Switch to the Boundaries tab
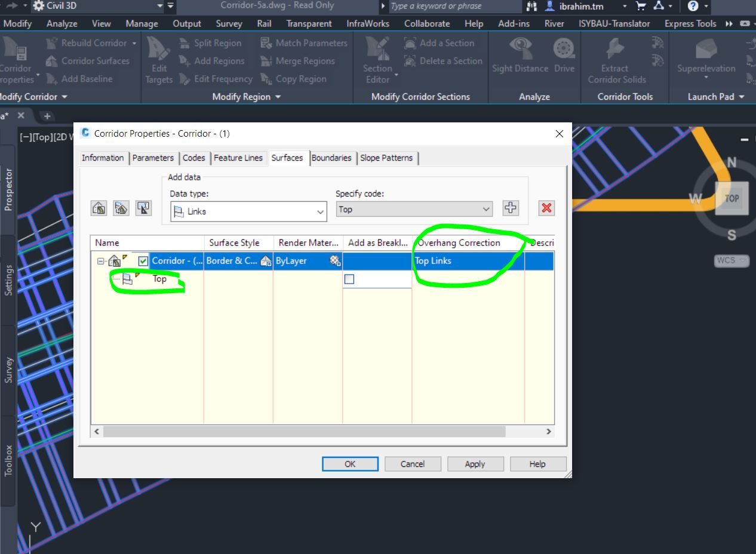 pyautogui.click(x=332, y=158)
